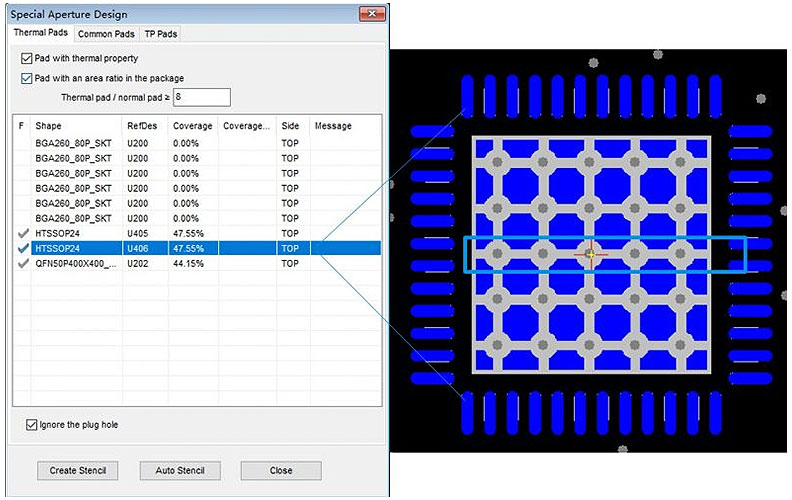This screenshot has height=500, width=792.
Task: Click the checkmark icon on the U405 row
Action: 22,233
